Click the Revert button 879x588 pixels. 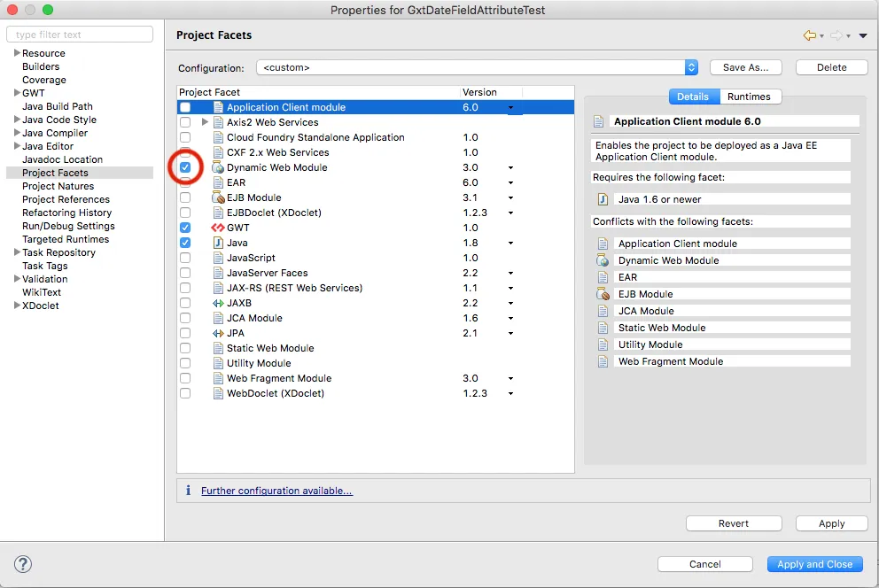point(734,523)
